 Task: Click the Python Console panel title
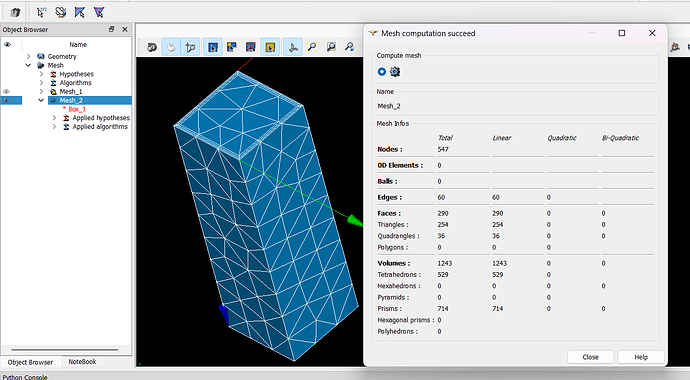[25, 377]
